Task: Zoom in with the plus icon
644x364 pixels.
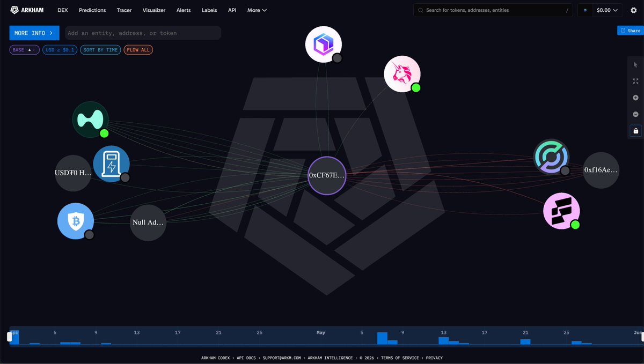Action: click(x=636, y=98)
